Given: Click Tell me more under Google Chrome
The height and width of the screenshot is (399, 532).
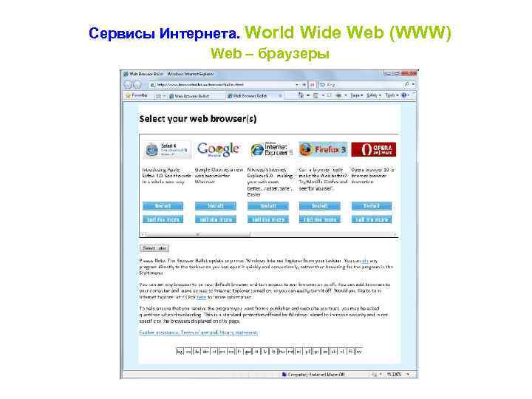Looking at the screenshot, I should pos(216,219).
